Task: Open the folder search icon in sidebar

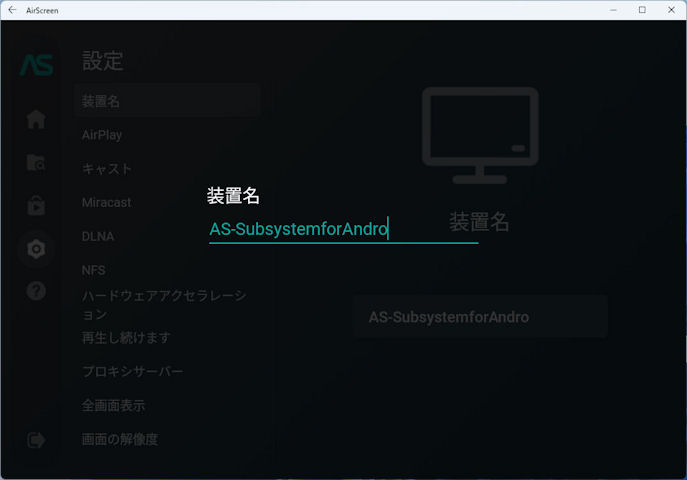Action: 36,162
